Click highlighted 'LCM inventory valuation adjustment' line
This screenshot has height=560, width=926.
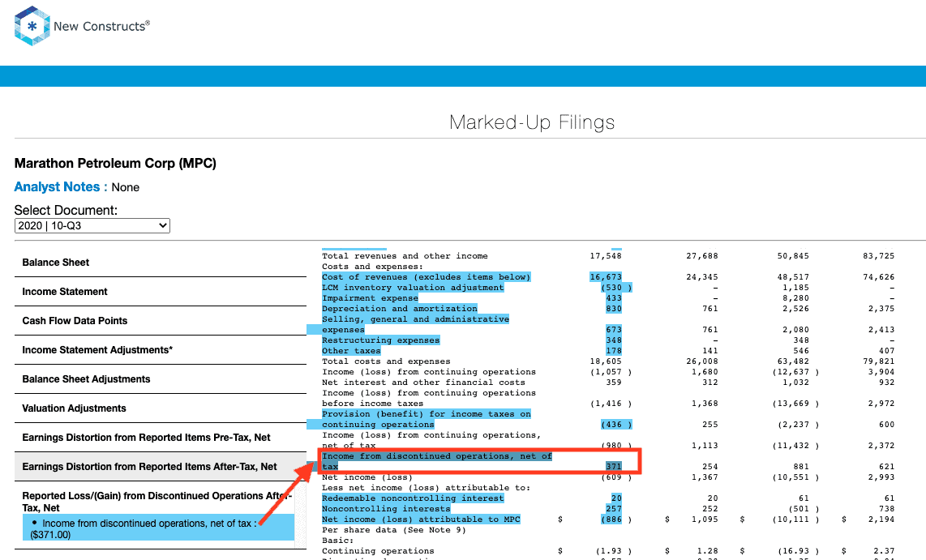[x=413, y=288]
